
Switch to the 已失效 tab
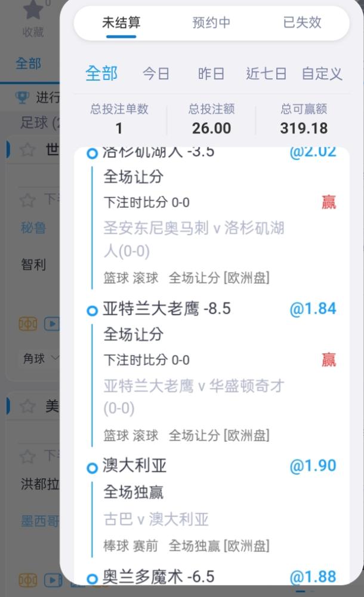[303, 23]
